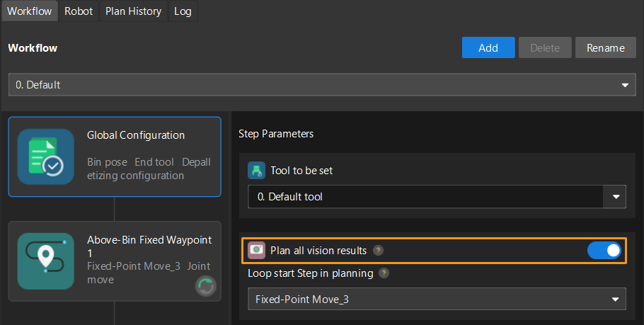644x325 pixels.
Task: Click the Above-Bin Fixed Waypoint map icon
Action: (x=46, y=261)
